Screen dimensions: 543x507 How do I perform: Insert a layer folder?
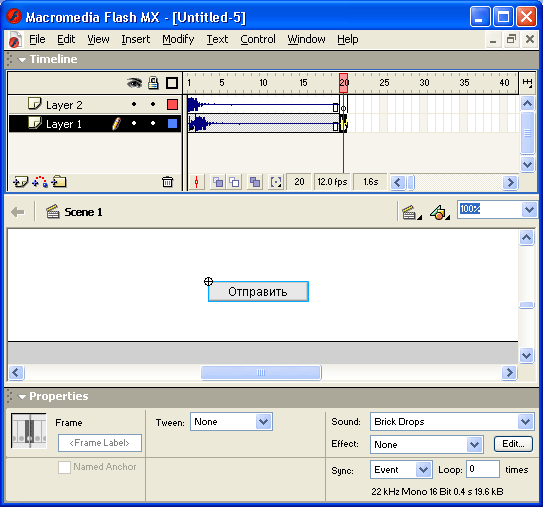59,181
